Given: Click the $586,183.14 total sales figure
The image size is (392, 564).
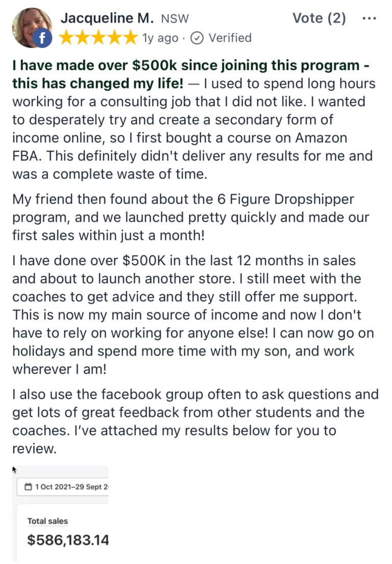Looking at the screenshot, I should 68,540.
